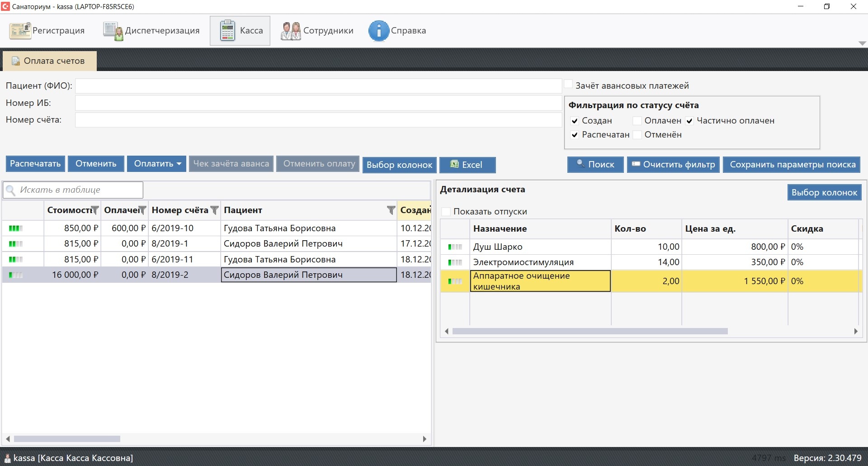
Task: Expand the ribbon collapse arrow at top right
Action: tap(862, 43)
